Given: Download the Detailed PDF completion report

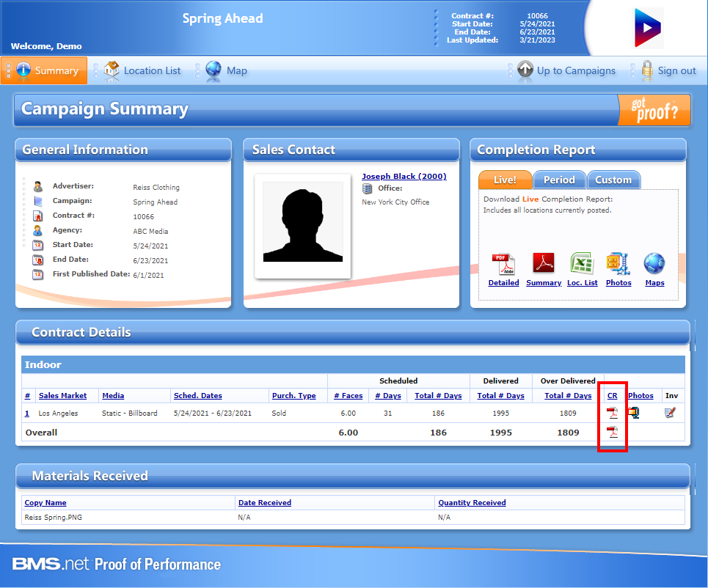Looking at the screenshot, I should 503,265.
